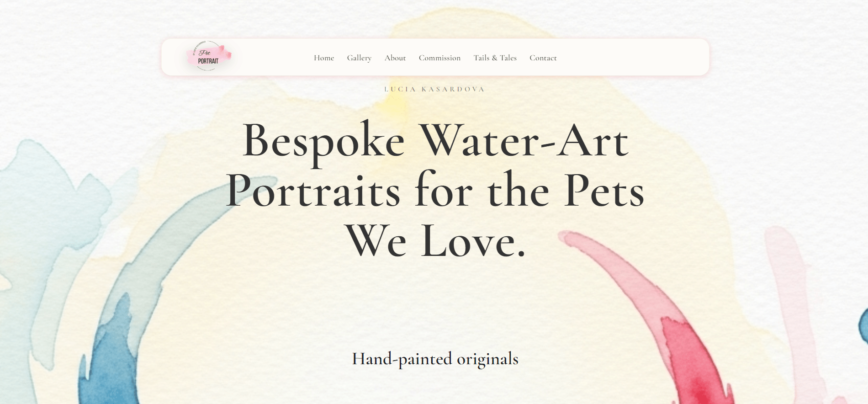Screen dimensions: 868x404
Task: Select the About menu item
Action: [x=395, y=58]
